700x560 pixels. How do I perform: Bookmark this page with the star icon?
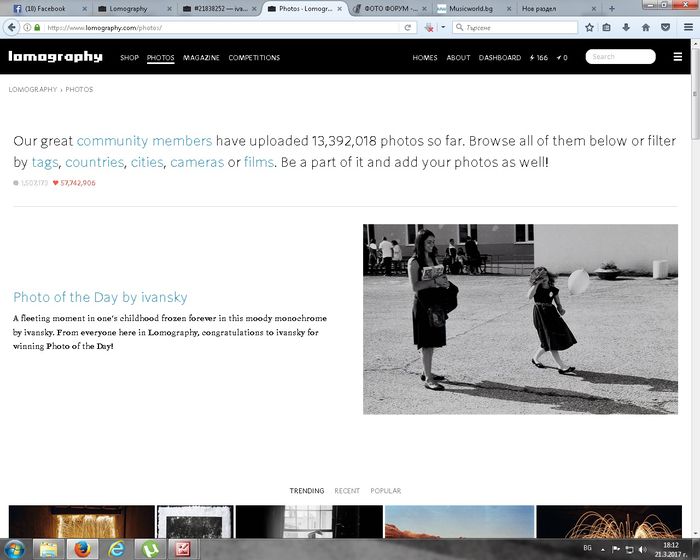589,27
